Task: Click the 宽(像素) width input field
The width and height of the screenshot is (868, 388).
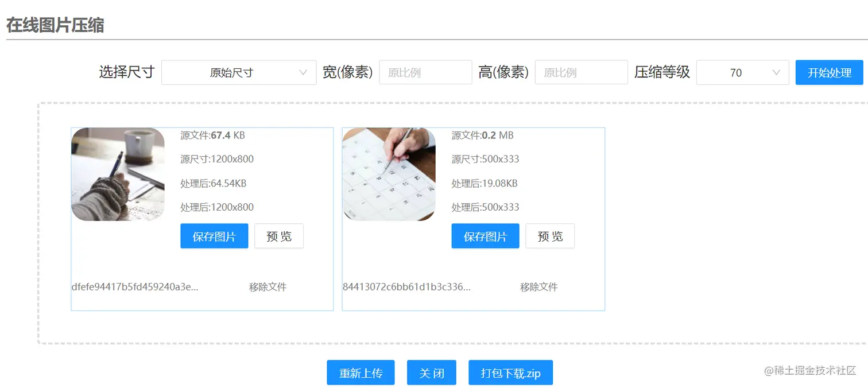Action: tap(425, 72)
